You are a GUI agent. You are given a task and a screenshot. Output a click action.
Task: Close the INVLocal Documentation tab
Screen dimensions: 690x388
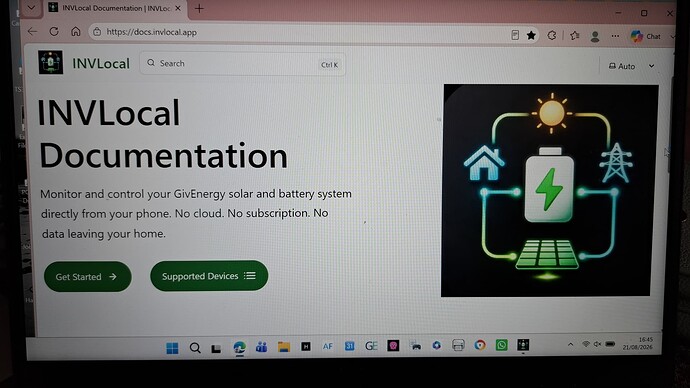178,8
